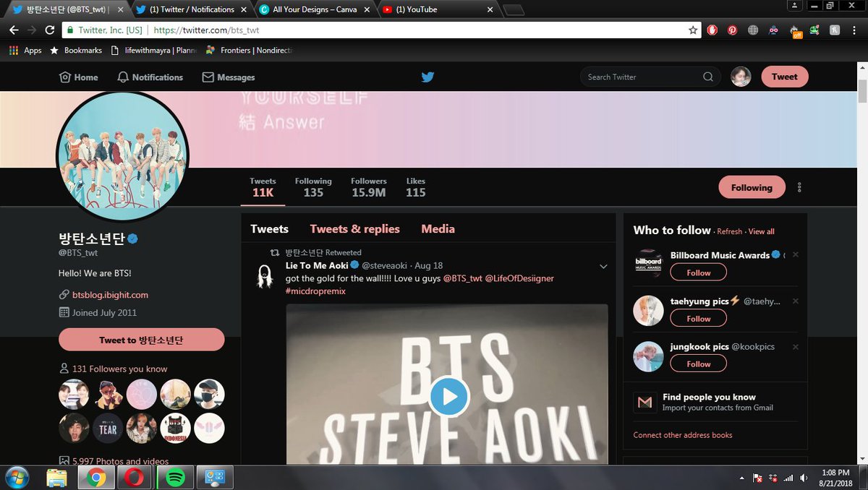
Task: Open Notifications from the top bar
Action: (x=150, y=77)
